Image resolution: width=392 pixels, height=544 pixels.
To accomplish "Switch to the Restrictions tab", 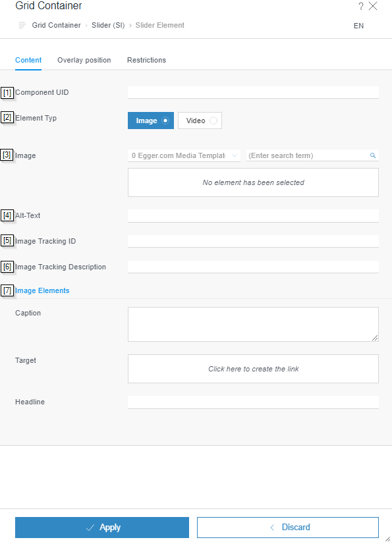I will coord(146,60).
